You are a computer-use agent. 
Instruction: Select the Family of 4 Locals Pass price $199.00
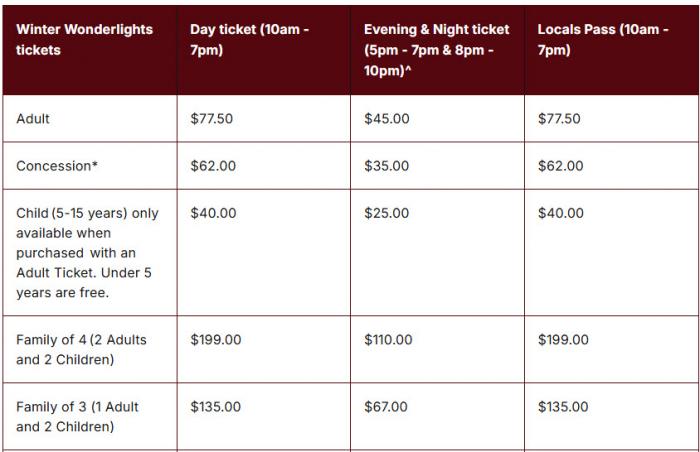click(563, 340)
